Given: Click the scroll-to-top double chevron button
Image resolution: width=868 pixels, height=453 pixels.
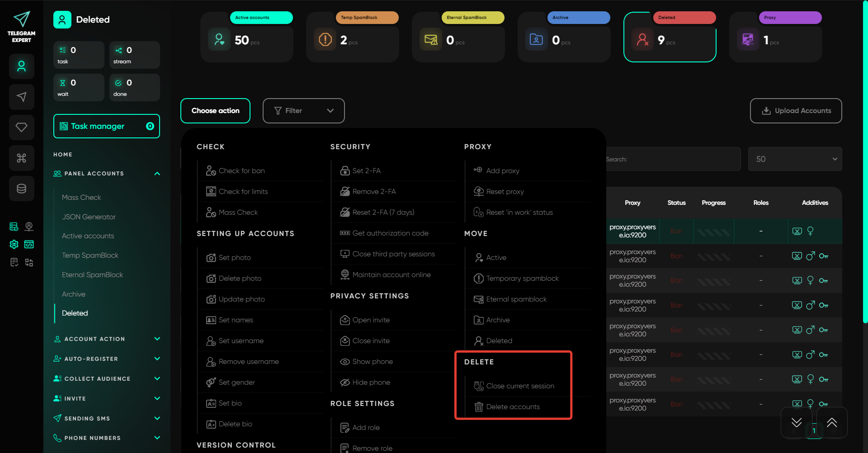Looking at the screenshot, I should tap(832, 423).
